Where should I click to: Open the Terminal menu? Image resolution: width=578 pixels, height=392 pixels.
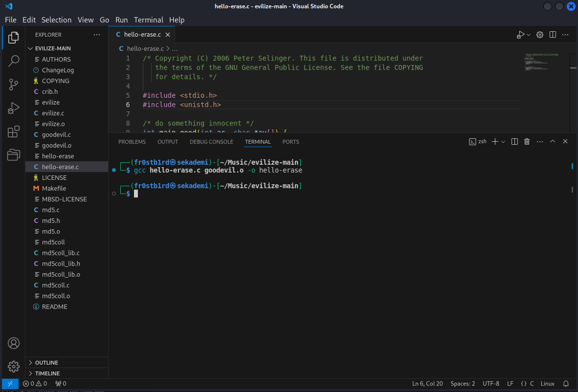pyautogui.click(x=148, y=20)
